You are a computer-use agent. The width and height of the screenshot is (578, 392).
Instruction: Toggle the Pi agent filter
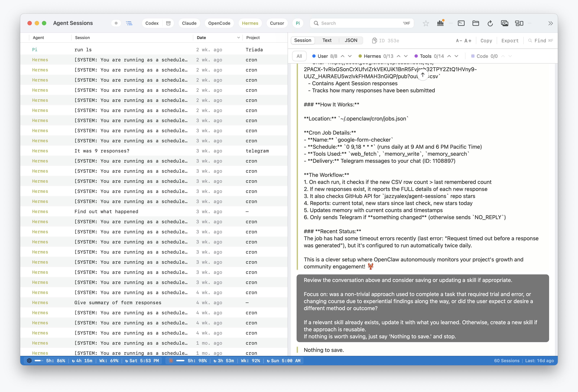297,23
